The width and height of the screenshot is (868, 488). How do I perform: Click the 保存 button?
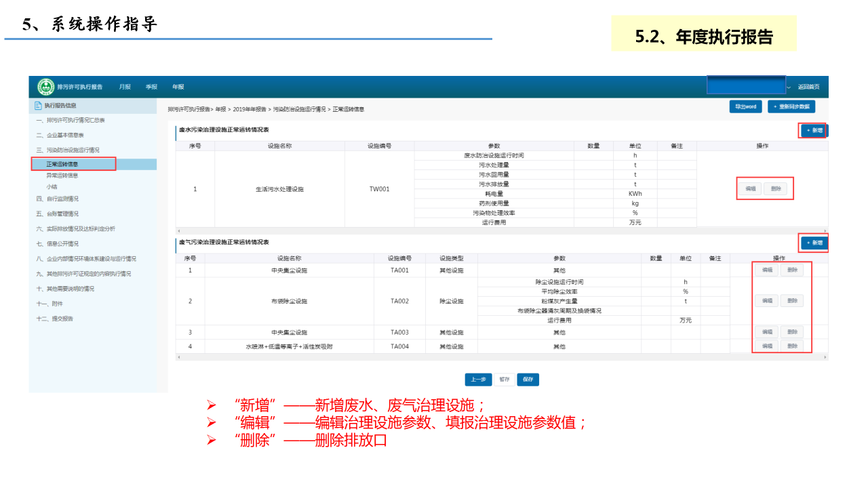(x=528, y=380)
